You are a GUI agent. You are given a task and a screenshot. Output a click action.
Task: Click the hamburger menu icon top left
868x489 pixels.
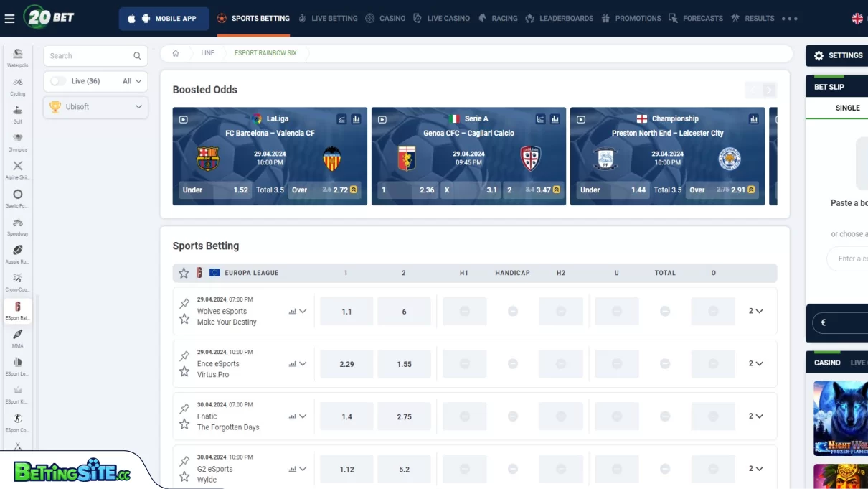coord(9,18)
